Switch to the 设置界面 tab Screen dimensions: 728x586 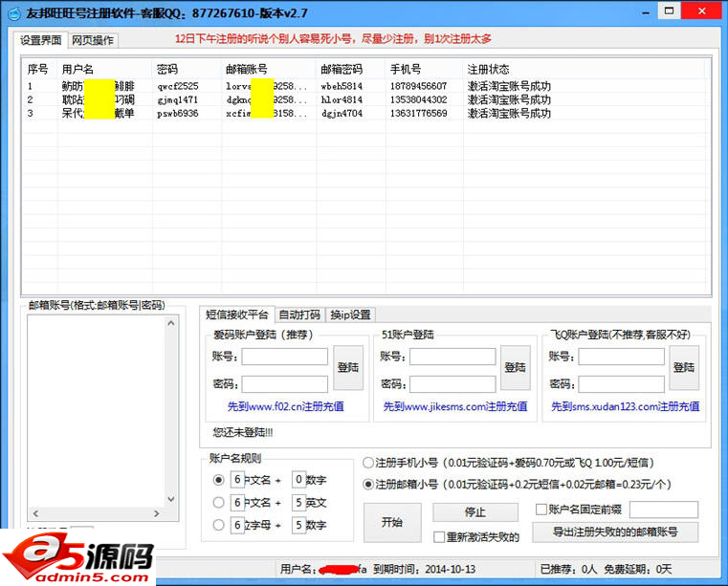click(40, 40)
